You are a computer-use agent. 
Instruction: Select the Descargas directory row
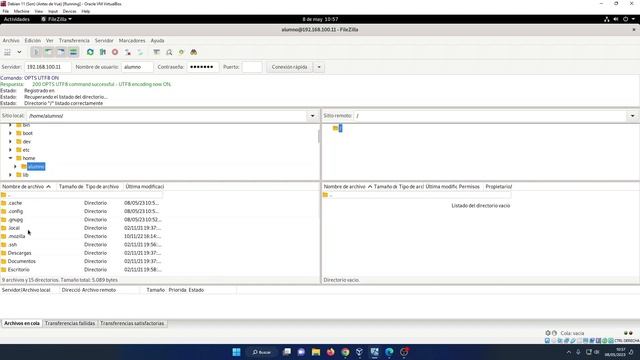click(82, 253)
